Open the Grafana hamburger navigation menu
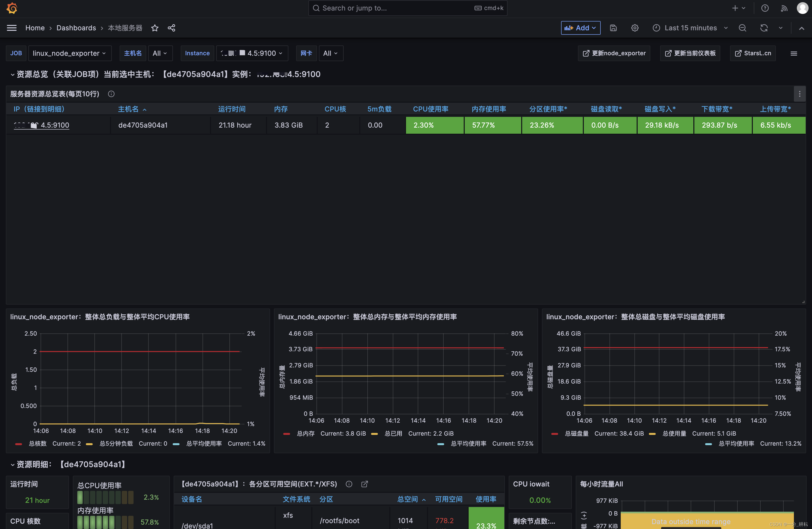Image resolution: width=812 pixels, height=529 pixels. pyautogui.click(x=11, y=28)
